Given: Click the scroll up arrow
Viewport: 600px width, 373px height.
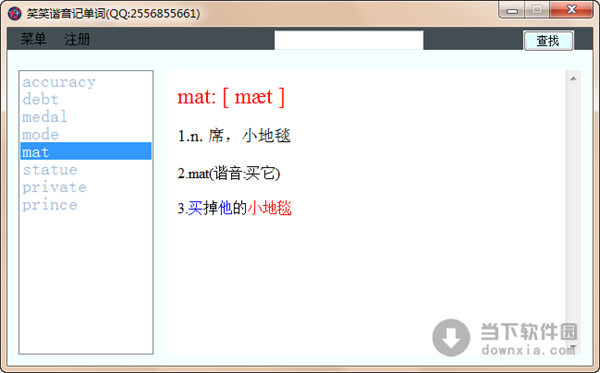Looking at the screenshot, I should click(573, 78).
